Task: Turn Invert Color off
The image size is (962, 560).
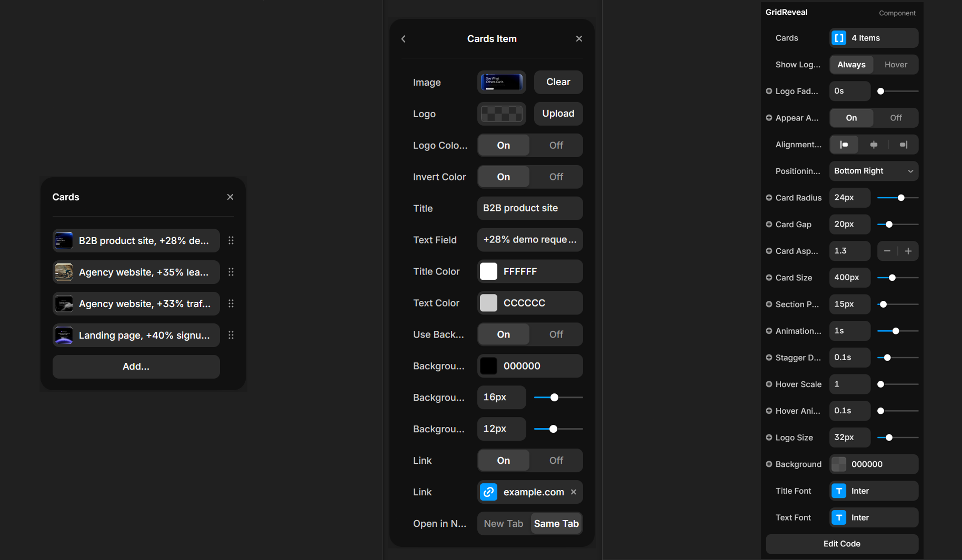Action: 556,177
